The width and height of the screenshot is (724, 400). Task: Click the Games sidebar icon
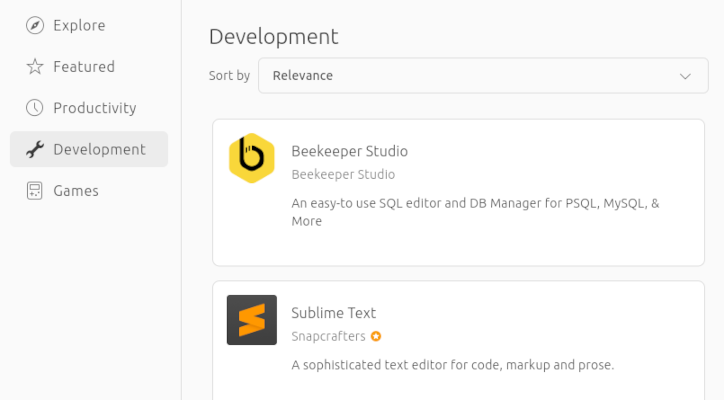35,190
